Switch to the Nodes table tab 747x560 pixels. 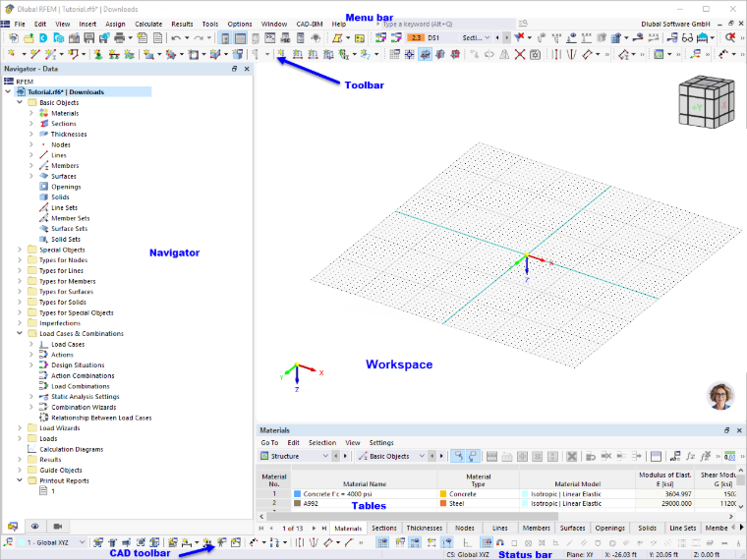click(465, 529)
